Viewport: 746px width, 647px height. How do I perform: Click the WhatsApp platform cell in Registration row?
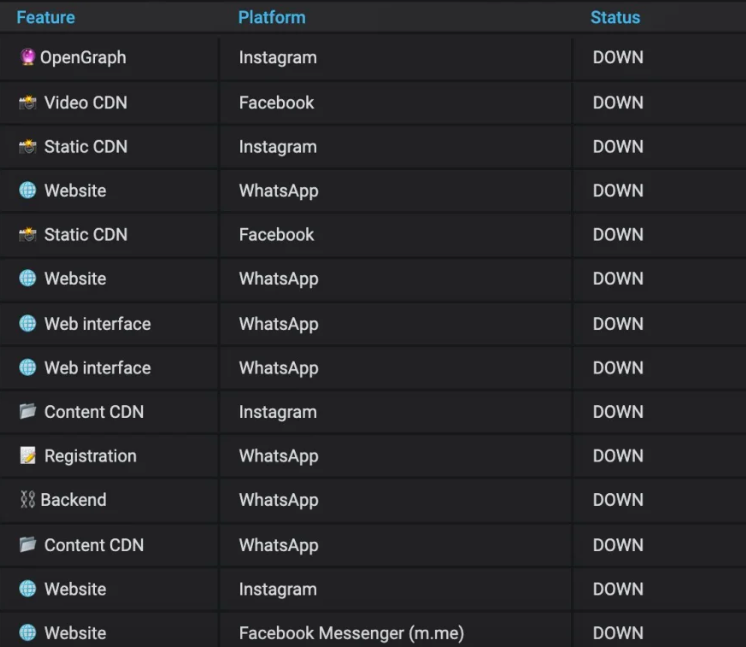click(279, 456)
